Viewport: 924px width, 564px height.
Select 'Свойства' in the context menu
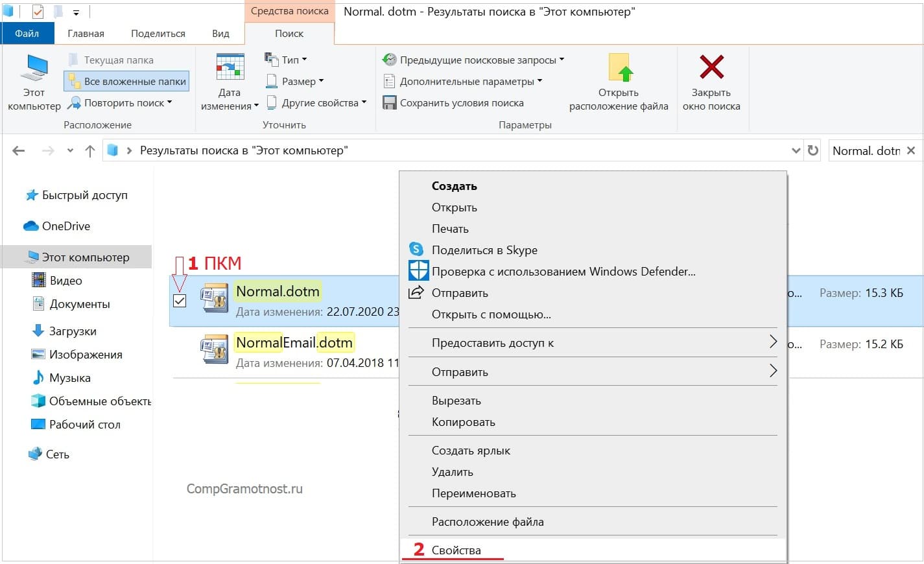[456, 550]
